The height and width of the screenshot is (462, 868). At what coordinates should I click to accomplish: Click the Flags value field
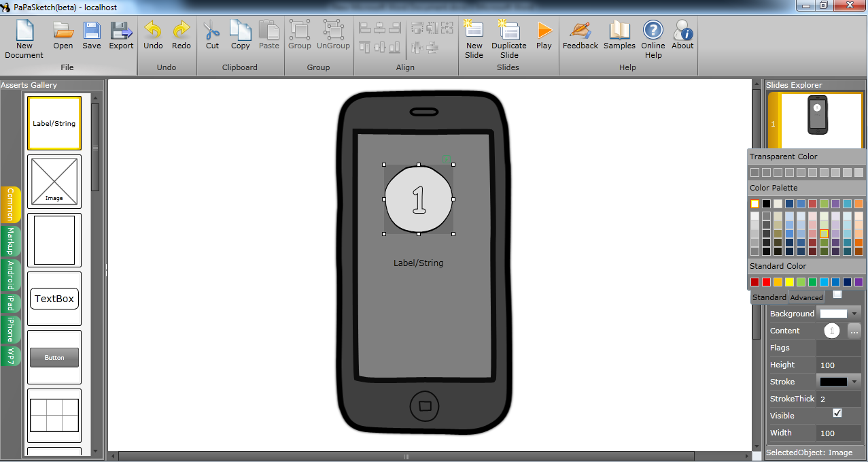click(x=839, y=348)
